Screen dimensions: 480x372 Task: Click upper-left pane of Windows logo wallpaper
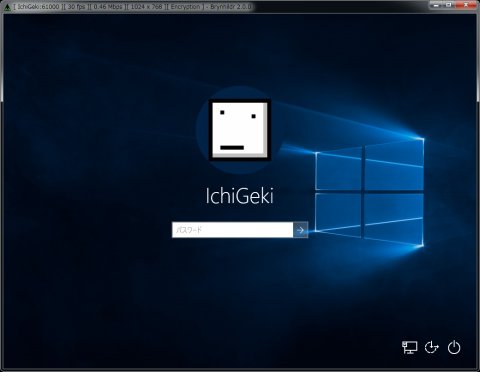tap(338, 169)
